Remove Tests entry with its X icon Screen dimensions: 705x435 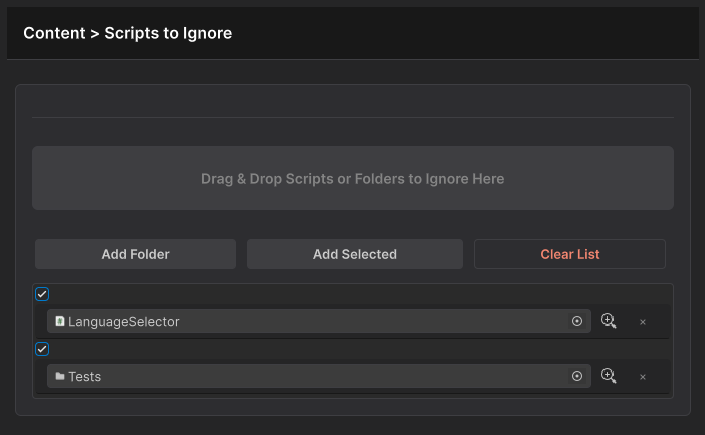point(643,377)
